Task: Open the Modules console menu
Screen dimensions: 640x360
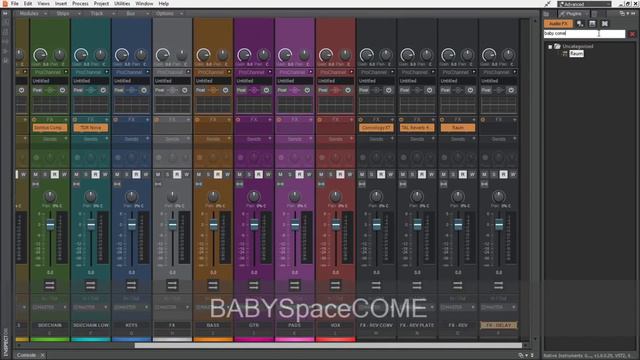Action: click(33, 13)
